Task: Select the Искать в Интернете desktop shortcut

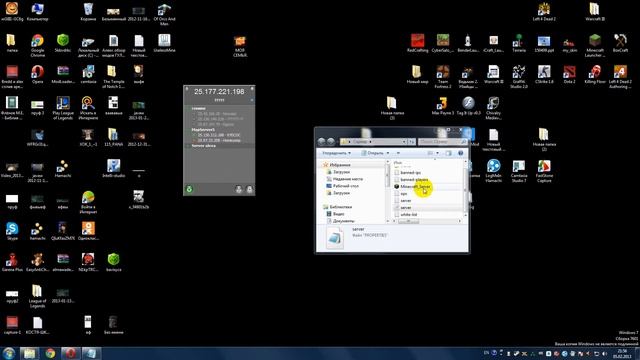Action: (x=88, y=108)
